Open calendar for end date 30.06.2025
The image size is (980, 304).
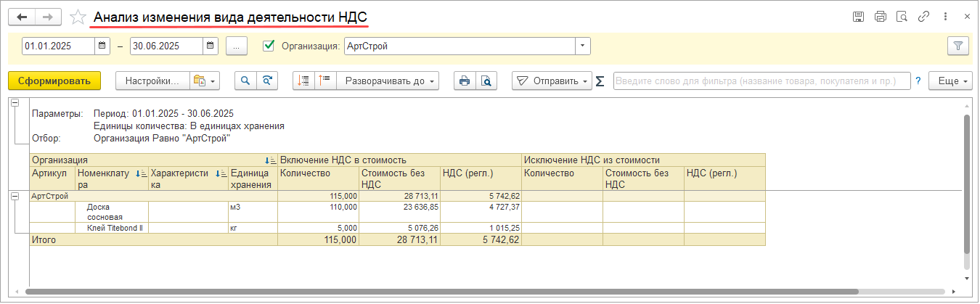[211, 46]
